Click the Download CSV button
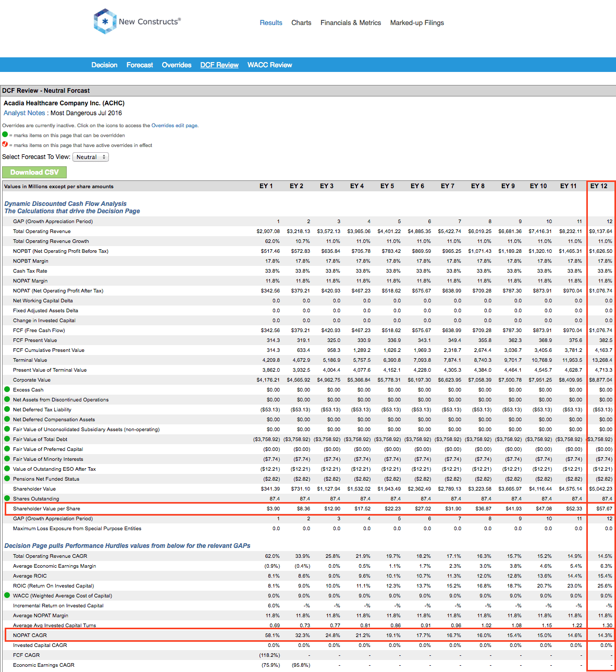 pyautogui.click(x=34, y=173)
